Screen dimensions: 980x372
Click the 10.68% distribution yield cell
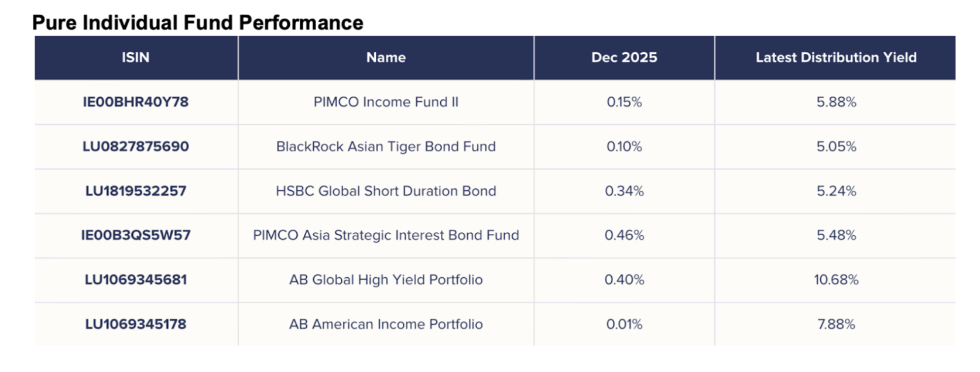coord(835,280)
